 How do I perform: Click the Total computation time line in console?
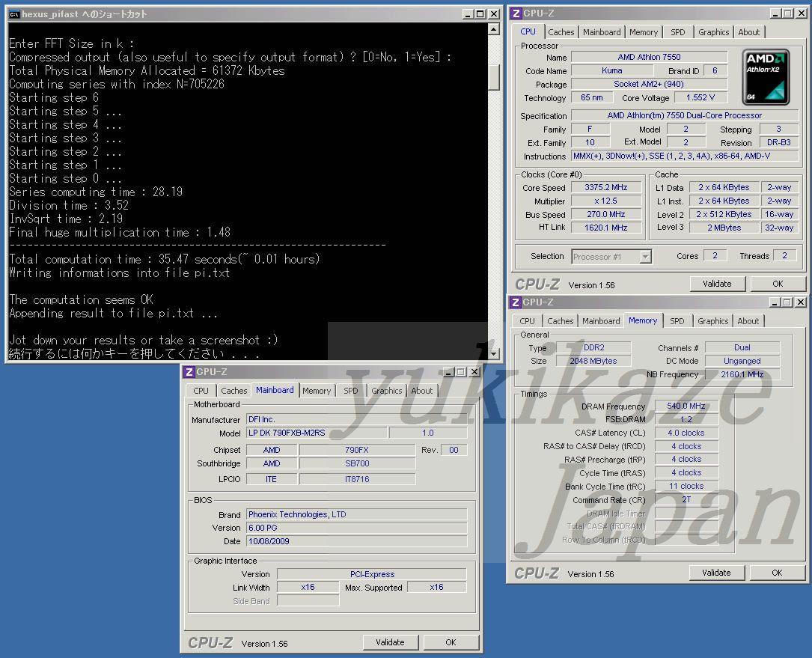[165, 259]
